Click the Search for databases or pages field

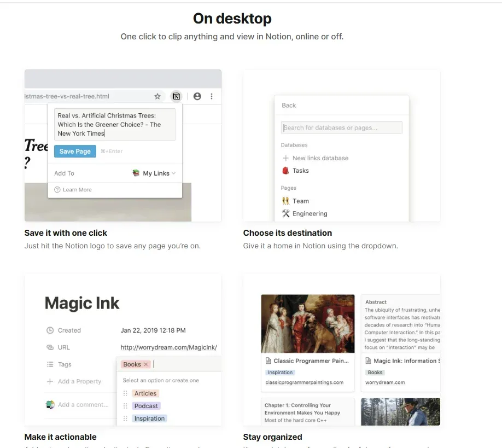tap(342, 128)
